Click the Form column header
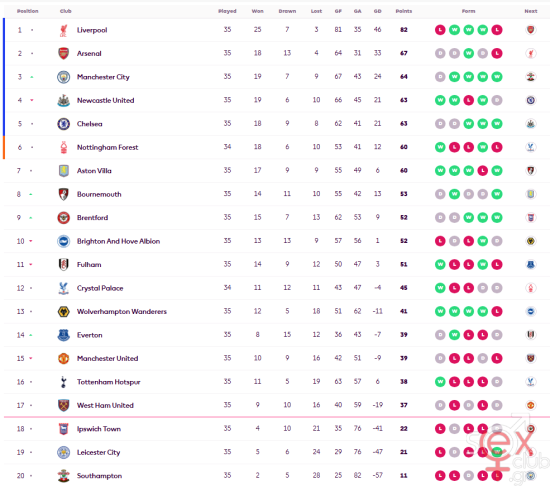 468,11
